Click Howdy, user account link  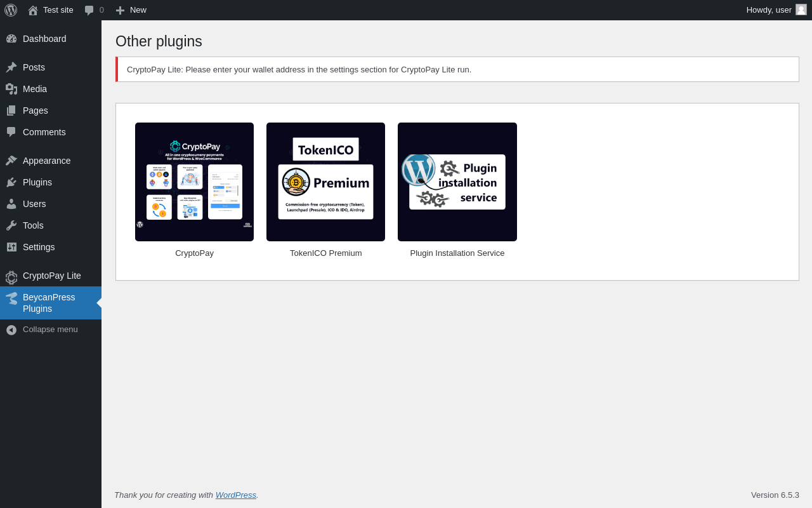[769, 10]
